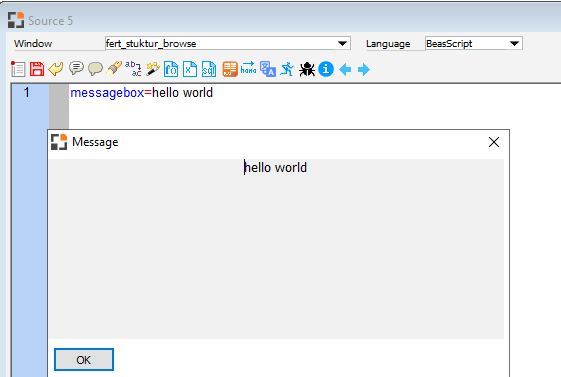Click code line 'messagebox=hello world'
This screenshot has width=561, height=377.
pos(141,93)
